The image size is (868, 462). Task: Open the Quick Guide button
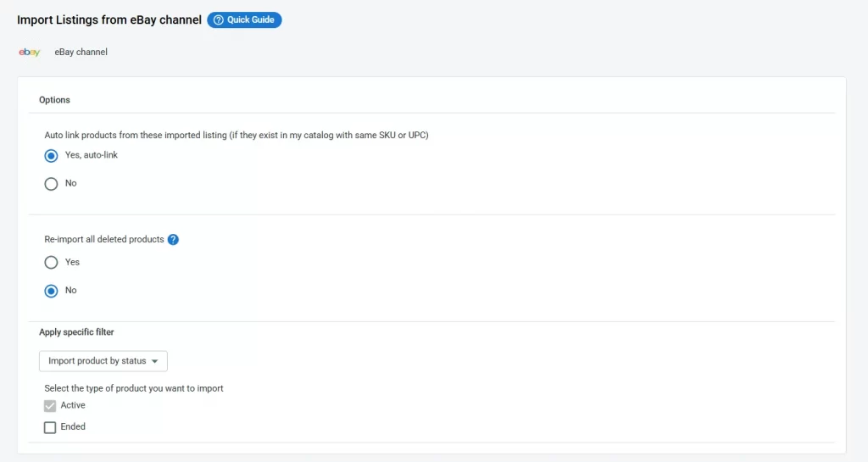click(x=244, y=20)
